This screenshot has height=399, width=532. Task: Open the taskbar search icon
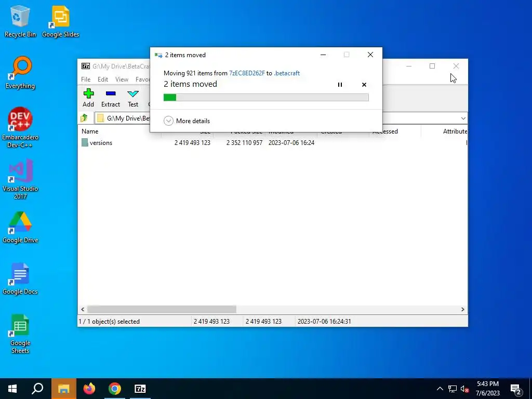coord(37,389)
